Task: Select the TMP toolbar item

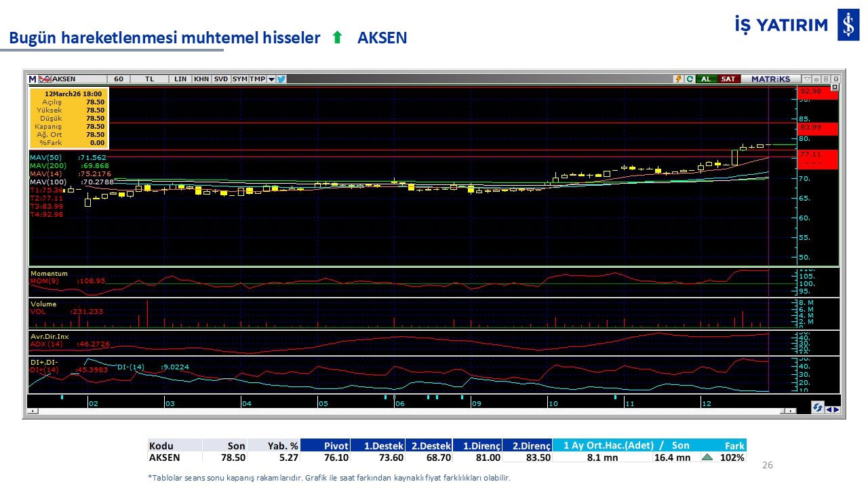Action: 257,79
